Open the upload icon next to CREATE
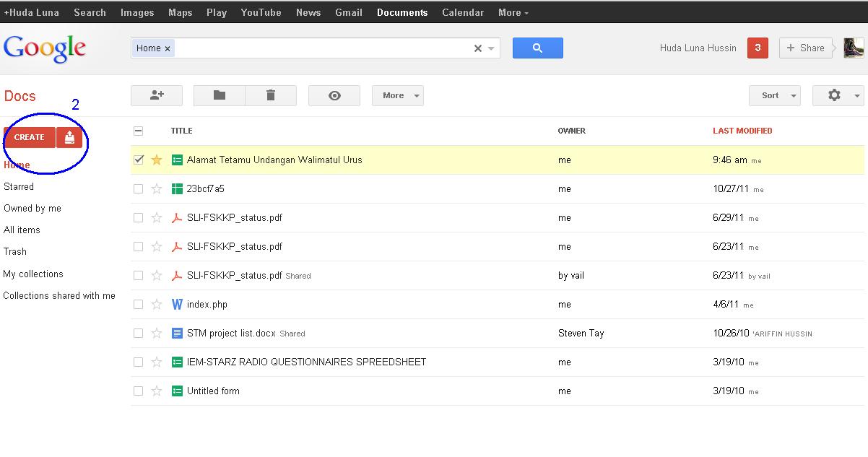The height and width of the screenshot is (457, 868). point(69,136)
